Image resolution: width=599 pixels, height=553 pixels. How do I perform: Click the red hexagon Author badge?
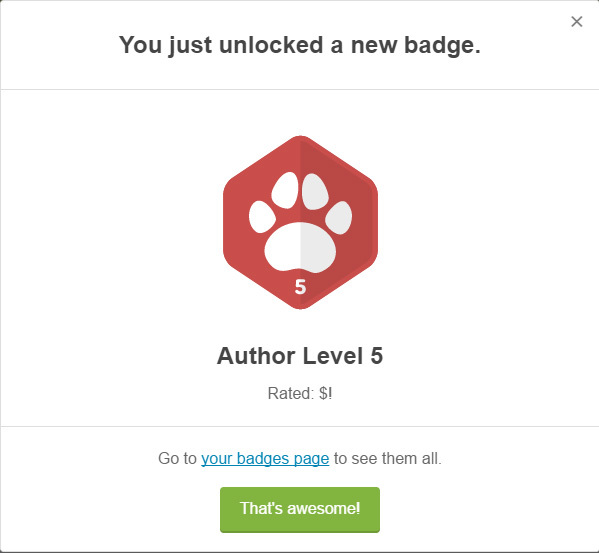300,222
